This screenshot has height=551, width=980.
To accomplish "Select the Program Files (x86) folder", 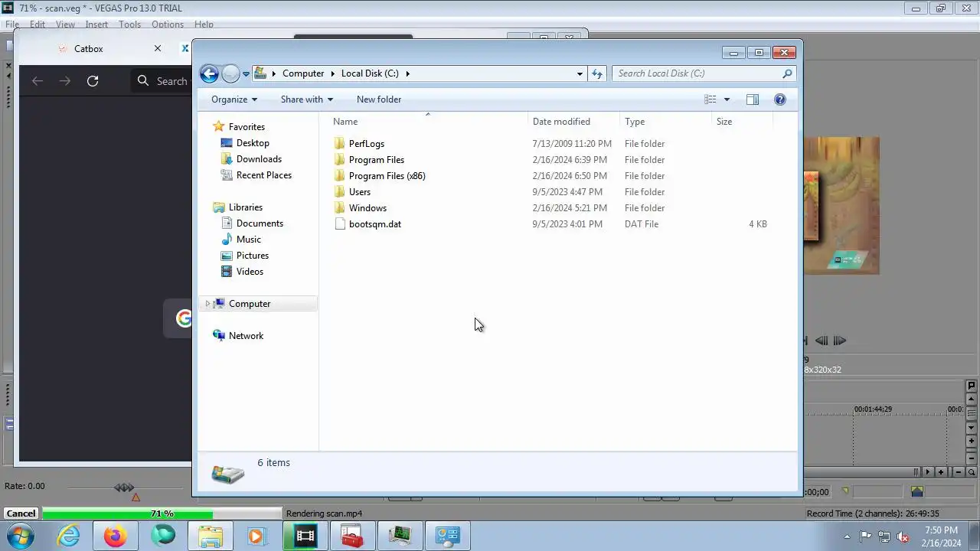I will (x=387, y=176).
